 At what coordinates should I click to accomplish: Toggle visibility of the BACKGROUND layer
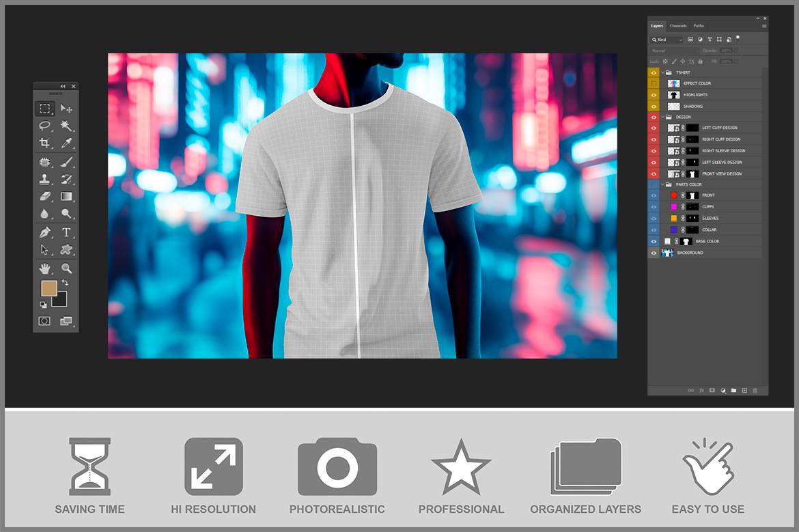click(654, 253)
